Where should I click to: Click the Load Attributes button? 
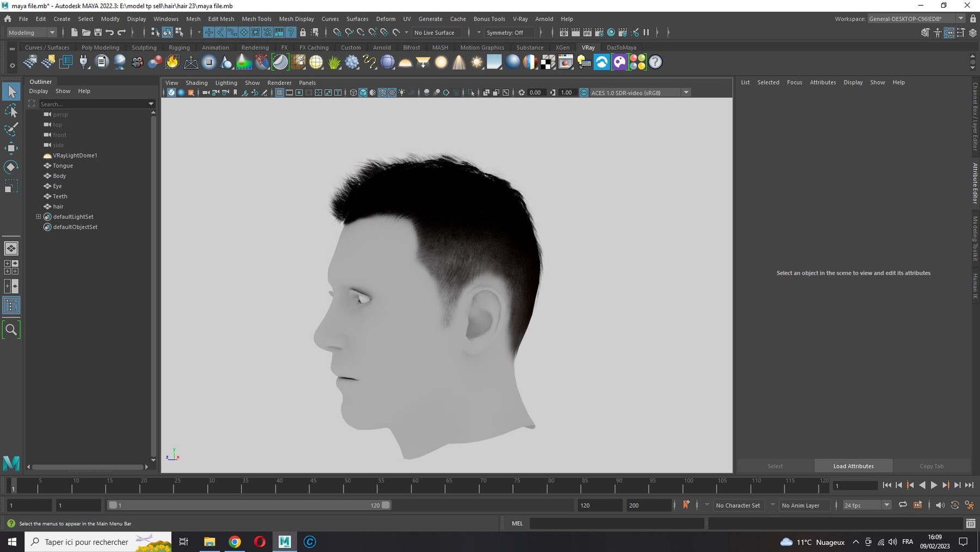click(x=853, y=466)
